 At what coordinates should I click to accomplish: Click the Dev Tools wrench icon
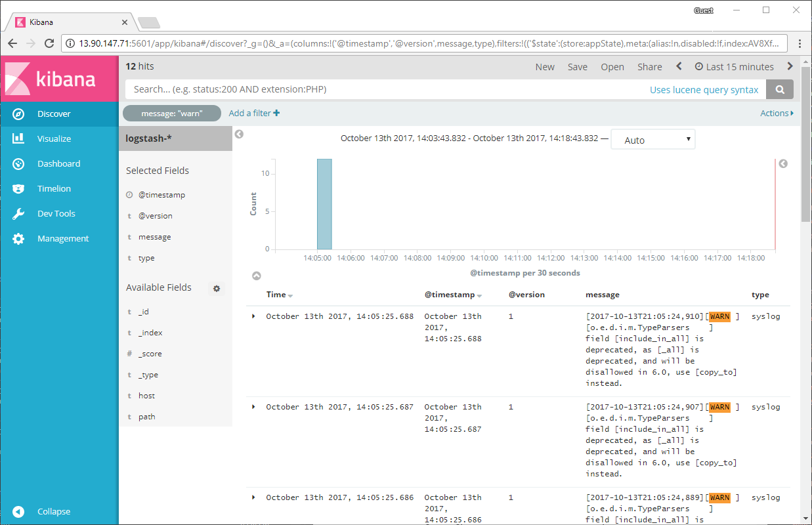coord(18,213)
